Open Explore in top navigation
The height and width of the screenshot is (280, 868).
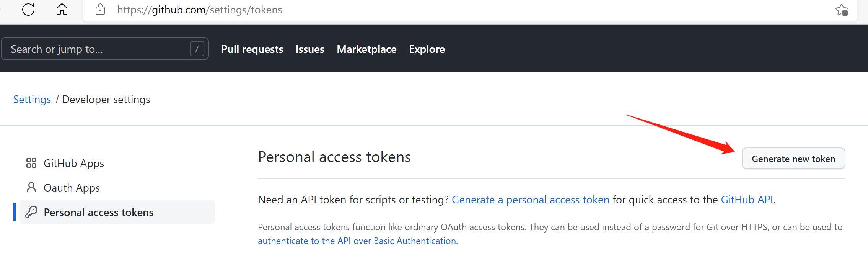coord(427,49)
